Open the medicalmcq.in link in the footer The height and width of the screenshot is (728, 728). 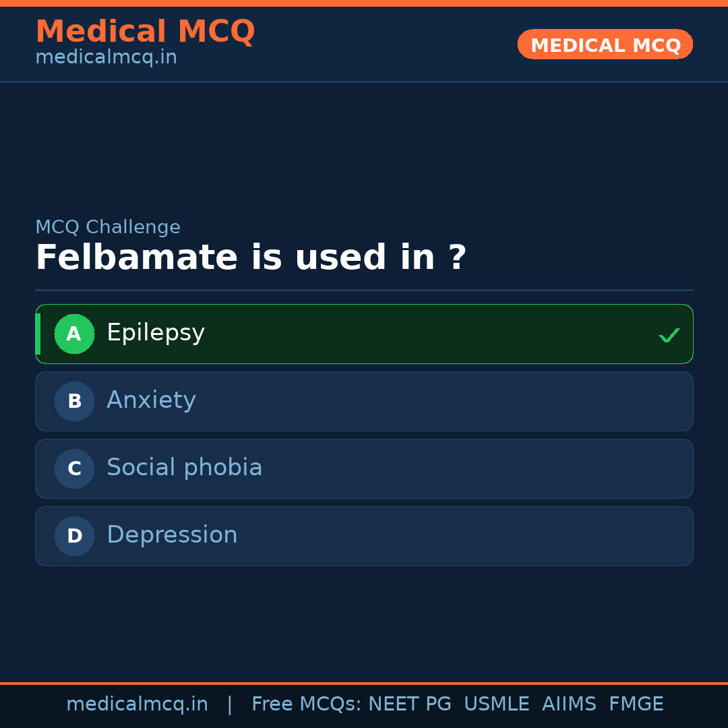pyautogui.click(x=137, y=704)
